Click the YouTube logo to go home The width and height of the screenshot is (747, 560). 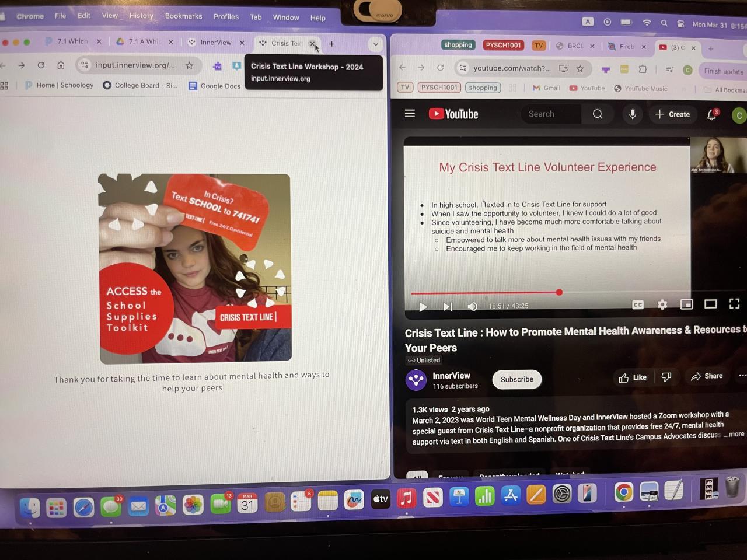tap(453, 114)
